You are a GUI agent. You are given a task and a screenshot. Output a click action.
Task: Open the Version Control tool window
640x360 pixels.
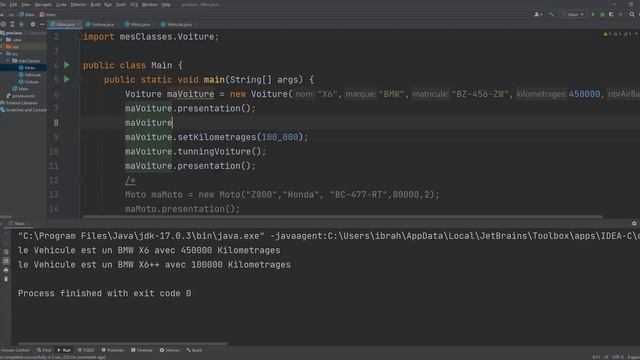15,350
